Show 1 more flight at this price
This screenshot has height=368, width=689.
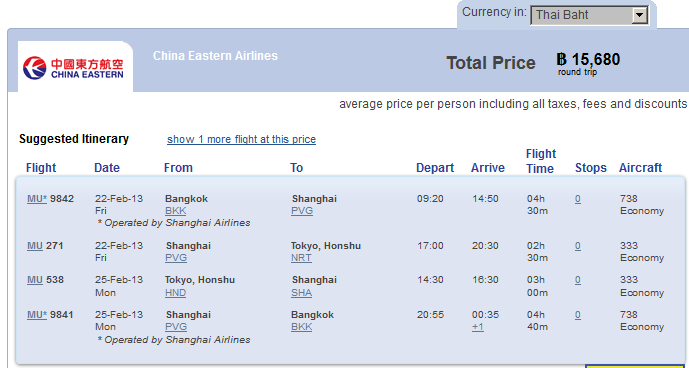241,139
